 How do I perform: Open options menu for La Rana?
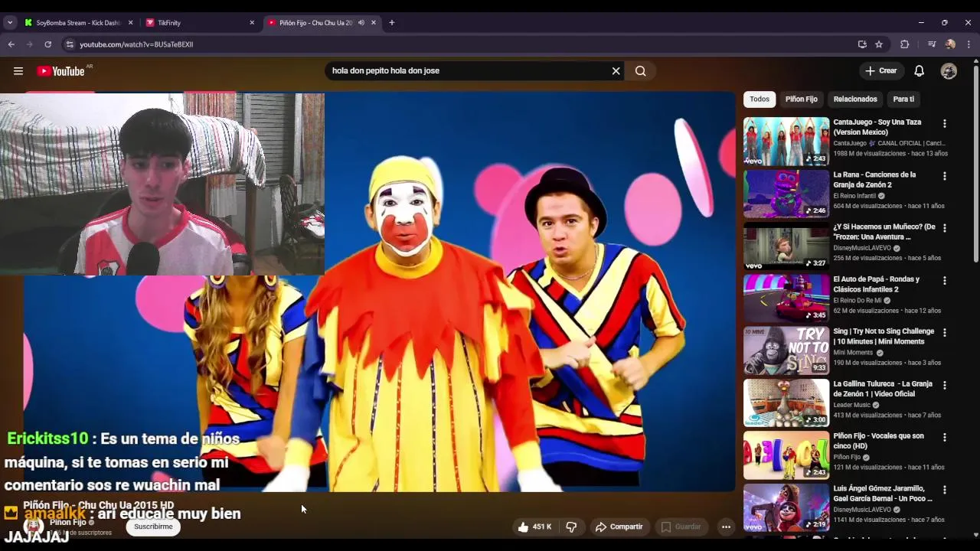(x=944, y=176)
